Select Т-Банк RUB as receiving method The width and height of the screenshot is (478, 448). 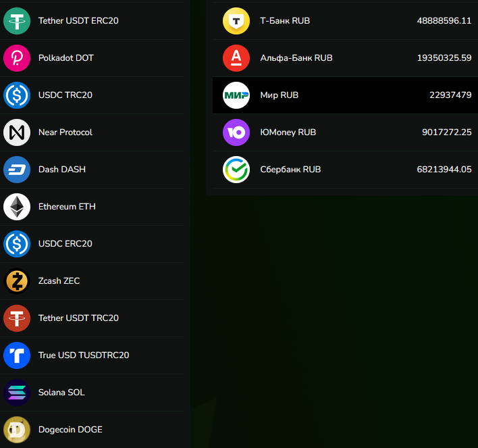285,21
